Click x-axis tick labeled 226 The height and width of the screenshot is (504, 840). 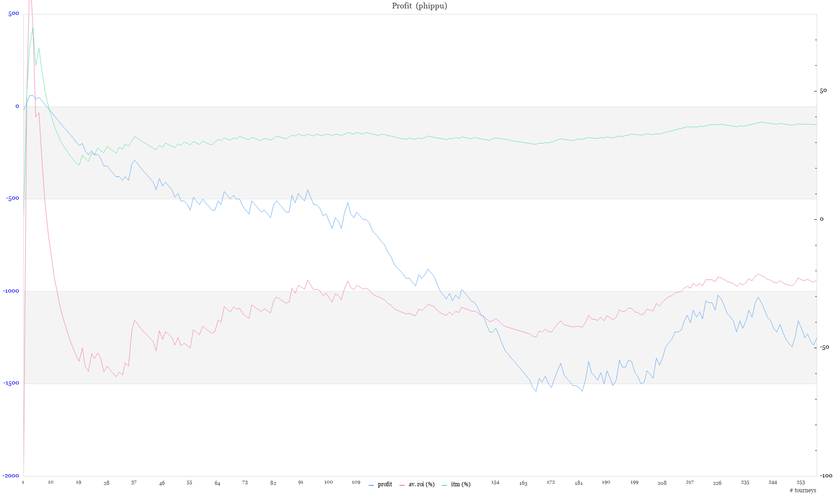(717, 483)
